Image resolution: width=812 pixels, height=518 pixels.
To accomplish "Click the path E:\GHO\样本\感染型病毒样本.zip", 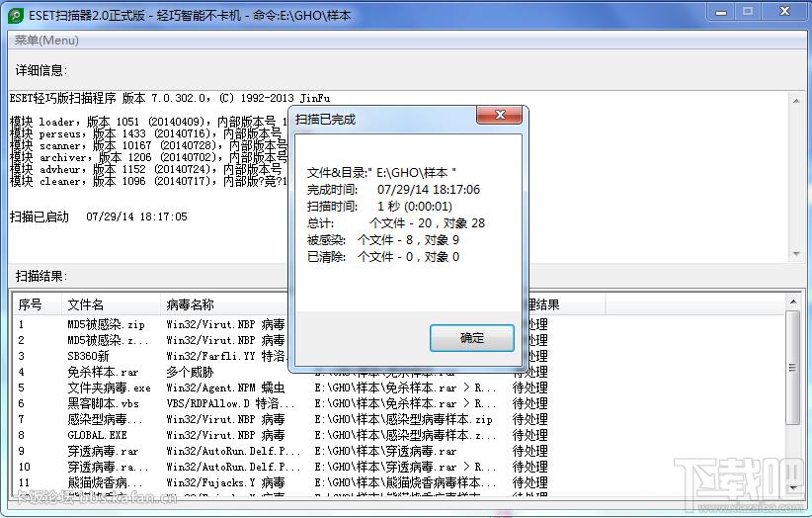I will pyautogui.click(x=403, y=419).
